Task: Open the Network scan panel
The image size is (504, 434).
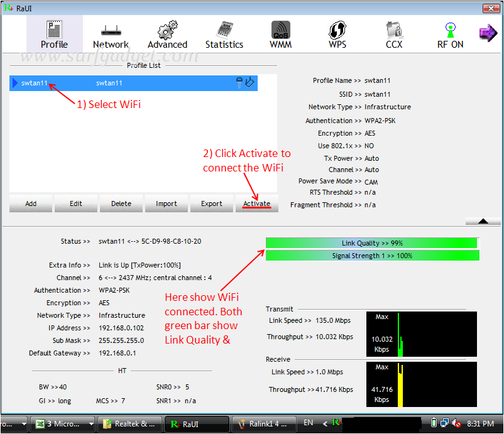Action: [111, 35]
